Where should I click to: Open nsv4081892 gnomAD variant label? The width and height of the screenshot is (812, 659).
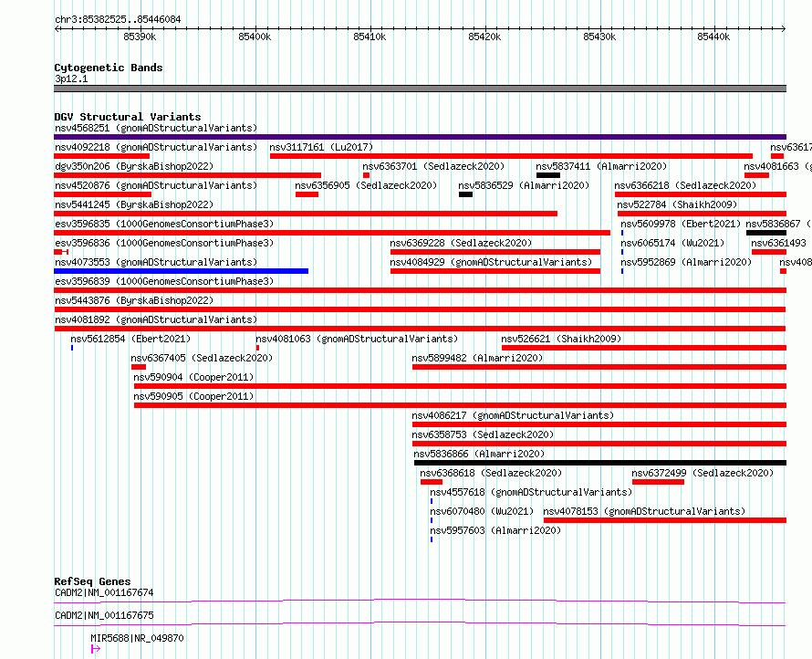tap(156, 319)
